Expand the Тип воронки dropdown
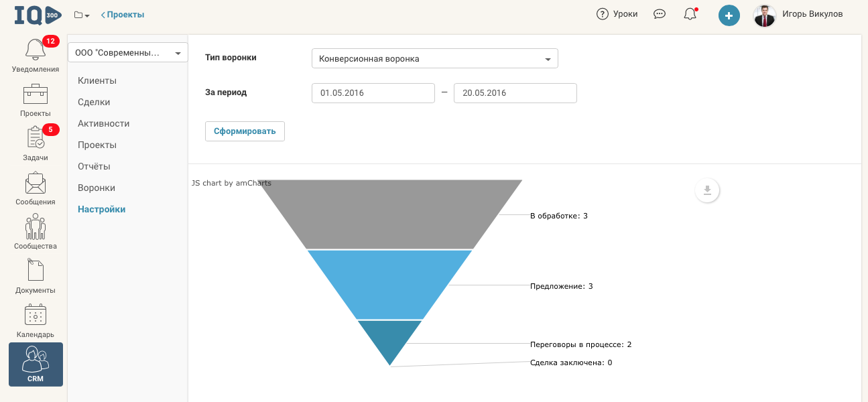This screenshot has width=868, height=402. 434,58
